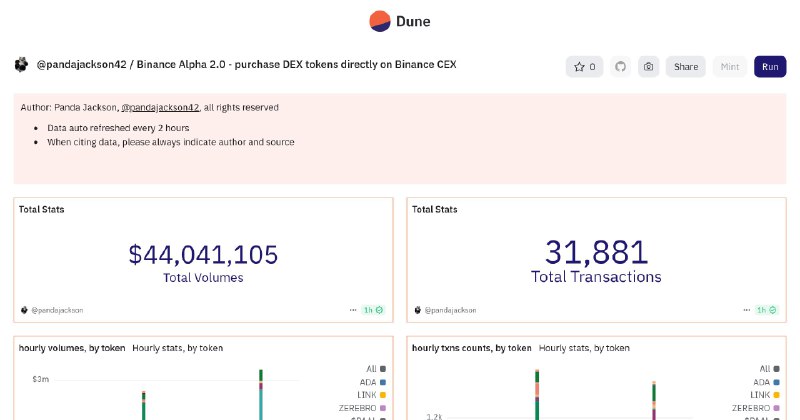Click the tallest bar in hourly volumes chart
The width and height of the screenshot is (800, 420).
point(261,395)
